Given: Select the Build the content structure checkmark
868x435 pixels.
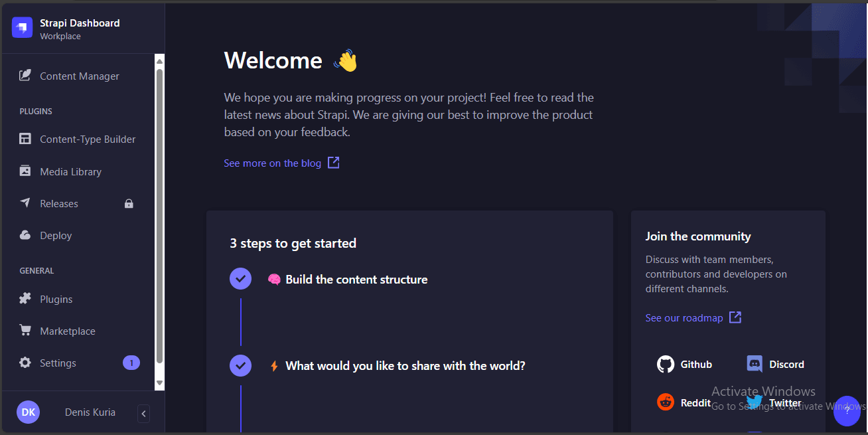Looking at the screenshot, I should point(240,278).
